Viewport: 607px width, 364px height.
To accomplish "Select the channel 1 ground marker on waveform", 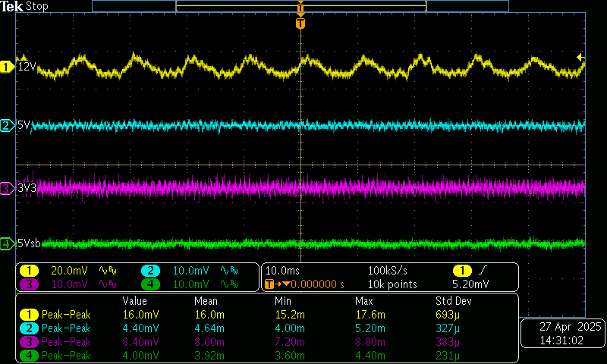I will point(7,67).
